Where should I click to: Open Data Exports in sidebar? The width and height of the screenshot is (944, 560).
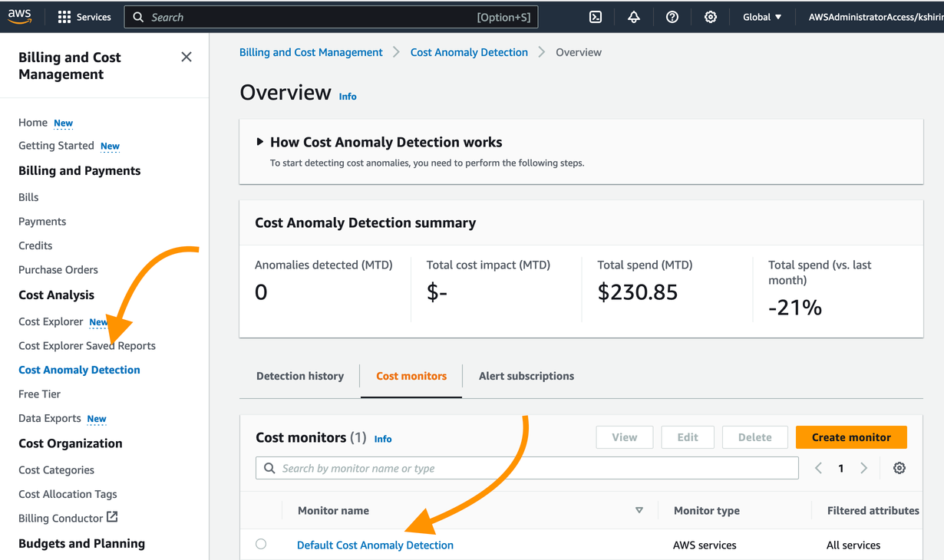49,418
